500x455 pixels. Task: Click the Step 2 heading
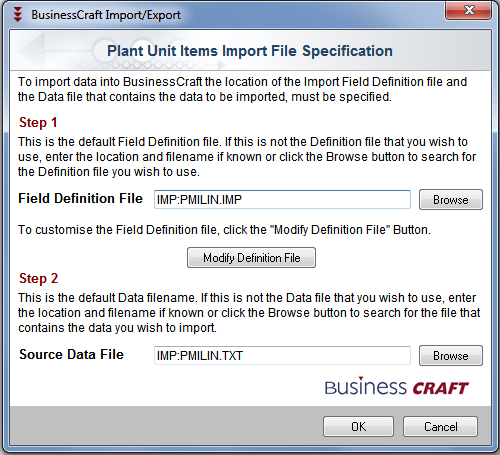tap(39, 278)
